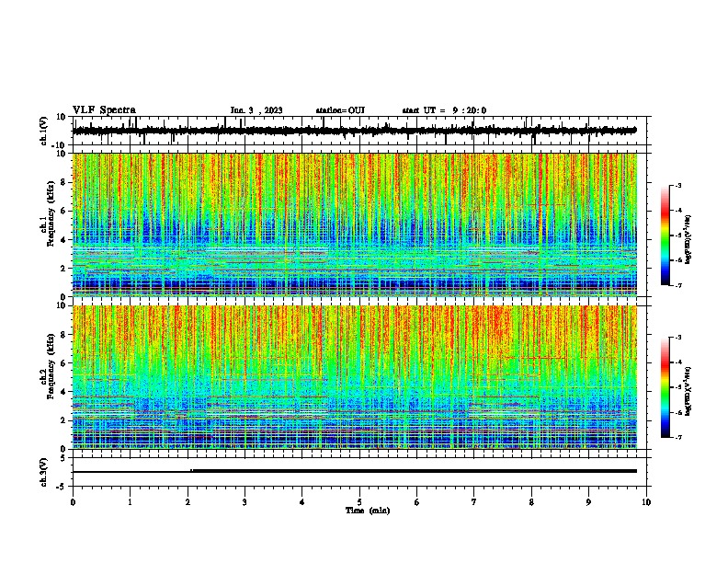
Task: Click the -3 label on ch.1 color bar
Action: coord(677,185)
